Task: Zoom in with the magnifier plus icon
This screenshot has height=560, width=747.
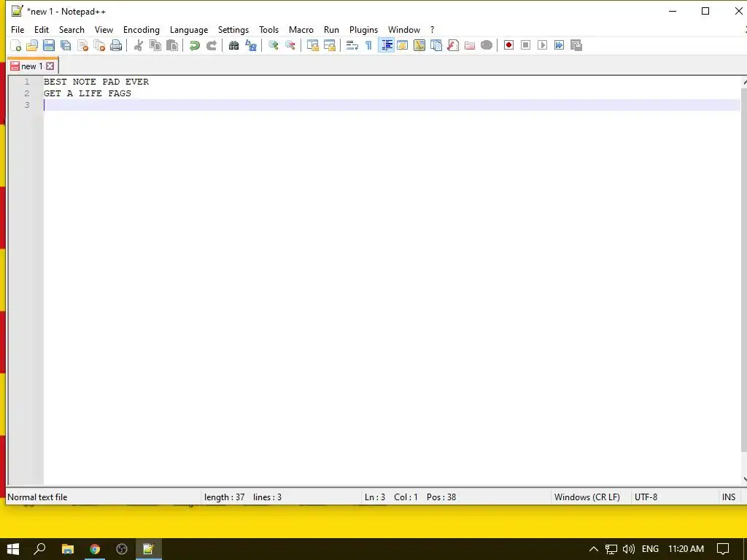Action: (x=273, y=45)
